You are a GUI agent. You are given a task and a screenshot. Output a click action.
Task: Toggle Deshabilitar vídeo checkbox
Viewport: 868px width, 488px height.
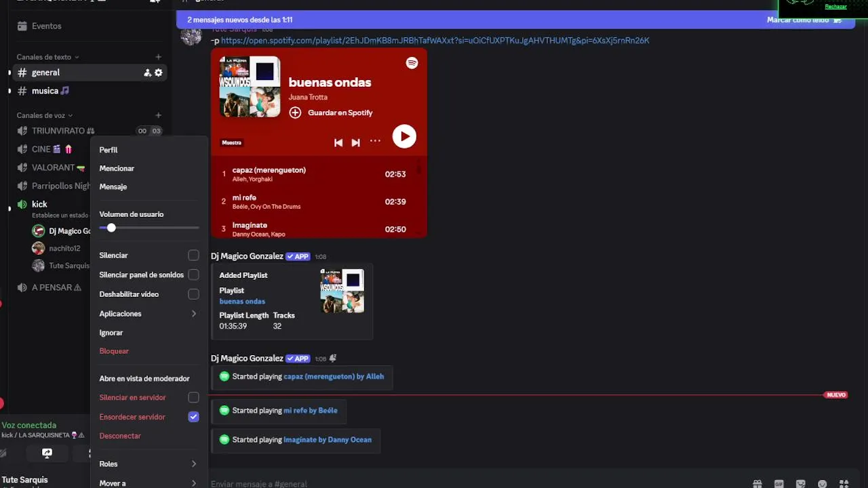[x=194, y=294]
